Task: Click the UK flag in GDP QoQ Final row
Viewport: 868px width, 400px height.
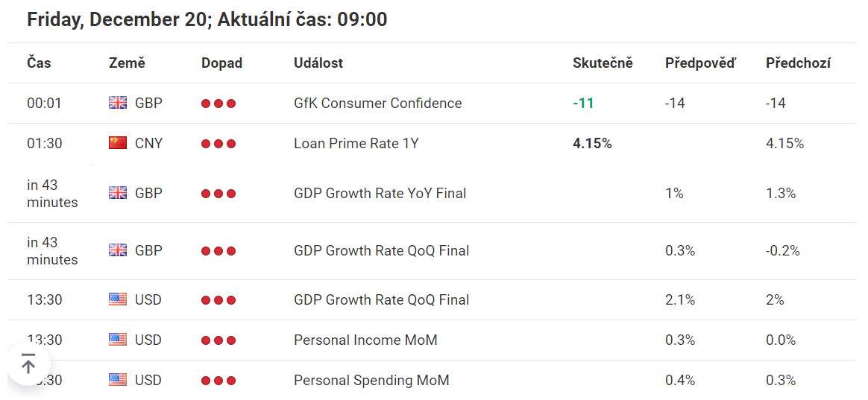Action: tap(118, 250)
